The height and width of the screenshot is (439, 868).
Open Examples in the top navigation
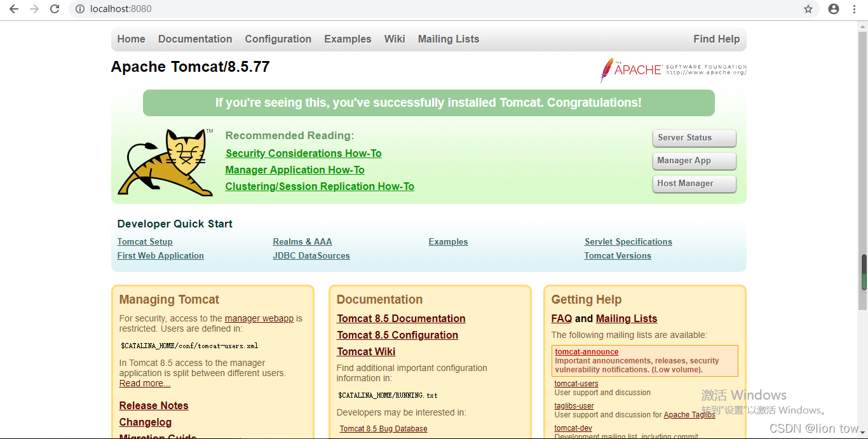point(348,39)
